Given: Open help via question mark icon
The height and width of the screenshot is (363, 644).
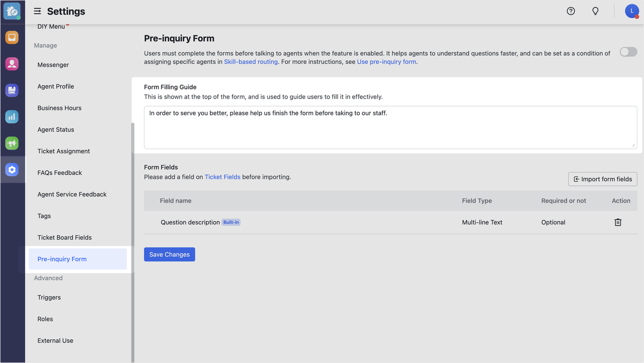Looking at the screenshot, I should pyautogui.click(x=571, y=11).
